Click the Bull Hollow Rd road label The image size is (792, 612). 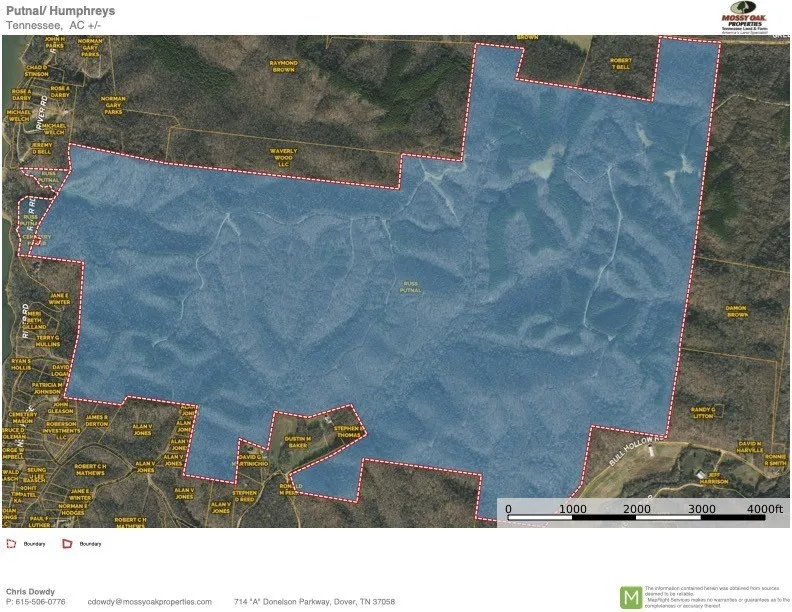click(x=635, y=451)
